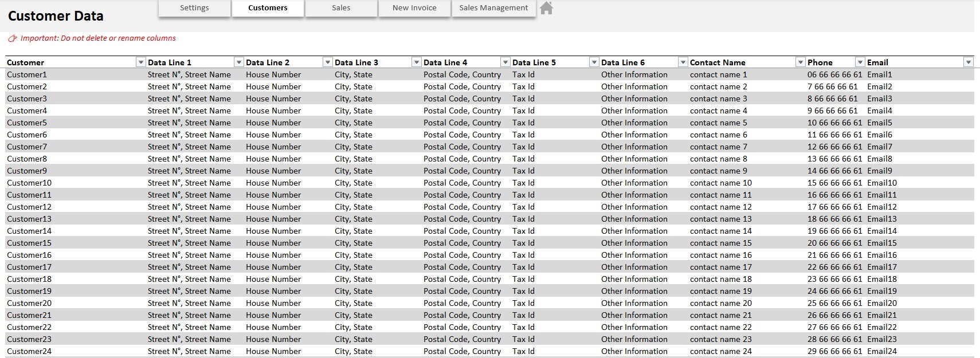Click the 'contact name 17' cell
The width and height of the screenshot is (980, 358).
[747, 267]
